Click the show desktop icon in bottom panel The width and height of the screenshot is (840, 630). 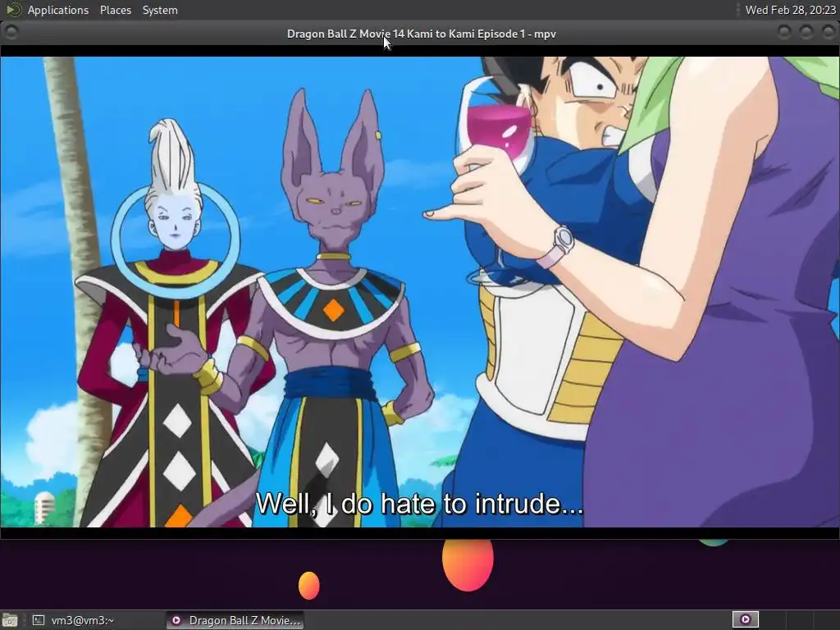coord(10,620)
